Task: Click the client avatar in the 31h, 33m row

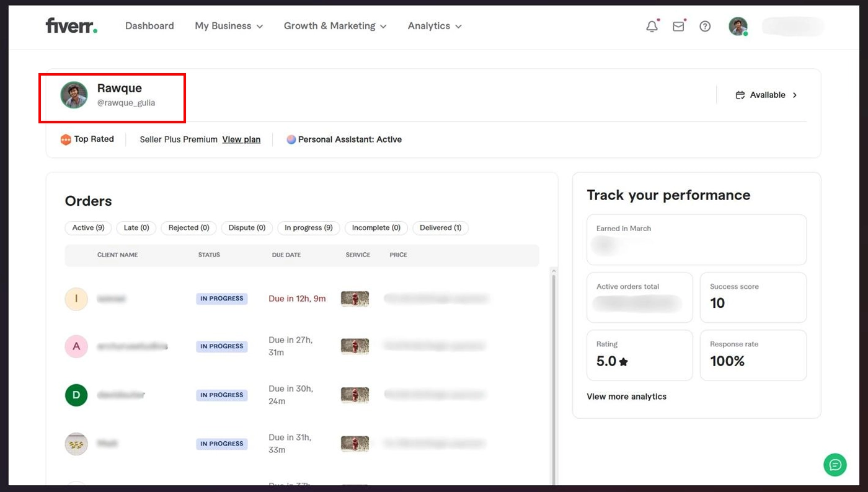Action: [76, 444]
